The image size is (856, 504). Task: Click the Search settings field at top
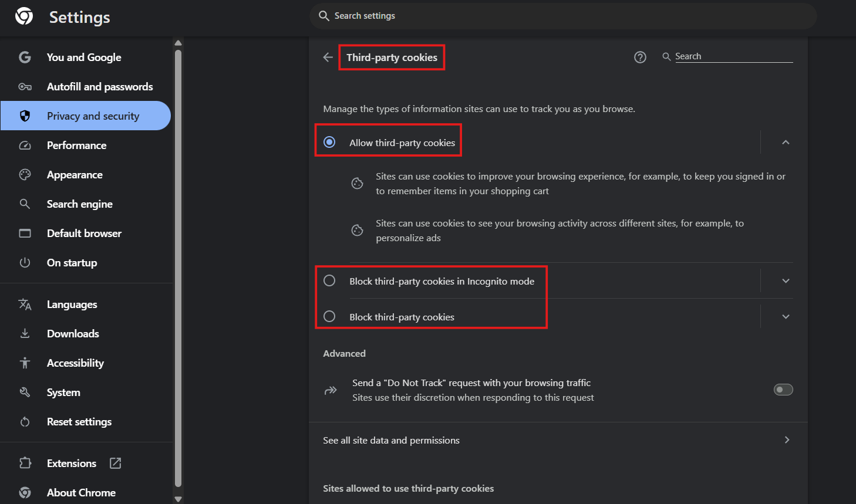(x=562, y=16)
